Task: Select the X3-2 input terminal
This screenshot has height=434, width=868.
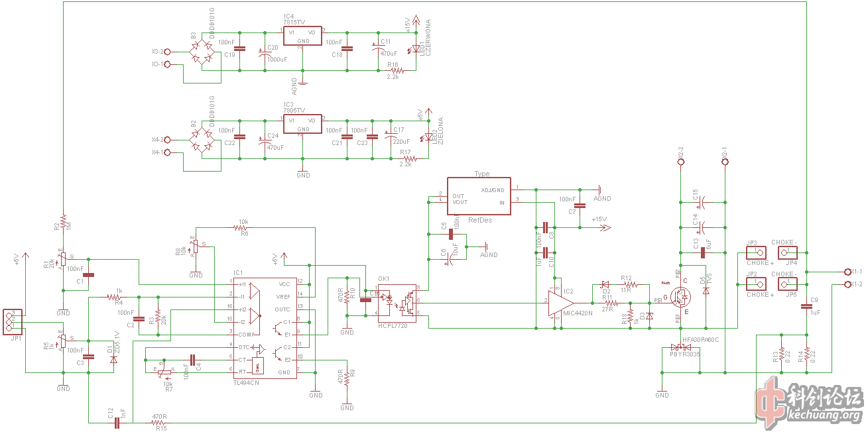Action: 166,51
